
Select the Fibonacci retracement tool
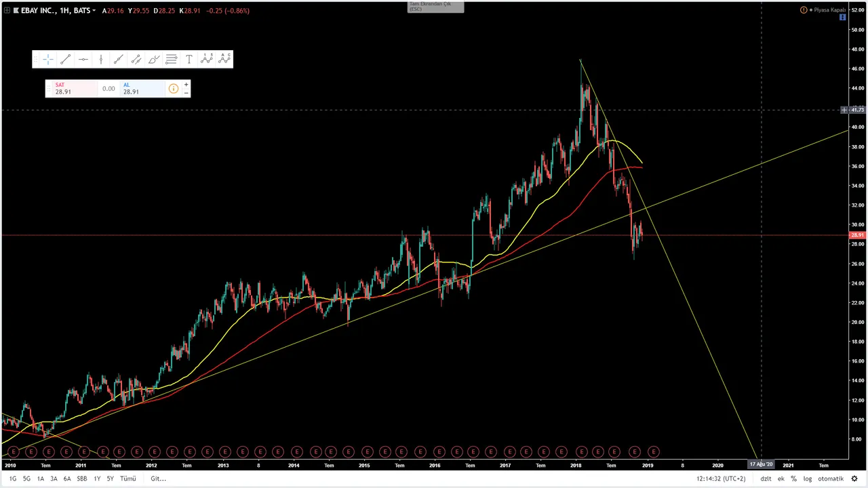point(172,60)
